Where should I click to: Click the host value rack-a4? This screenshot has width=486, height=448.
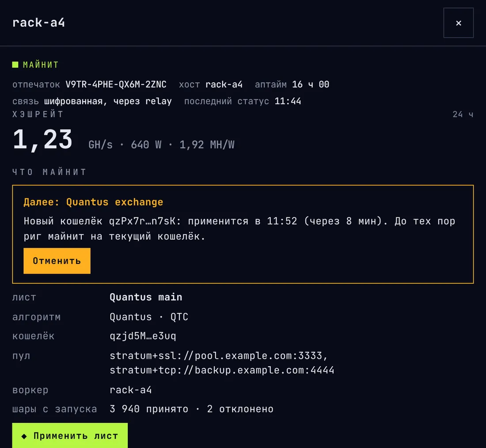[x=224, y=84]
